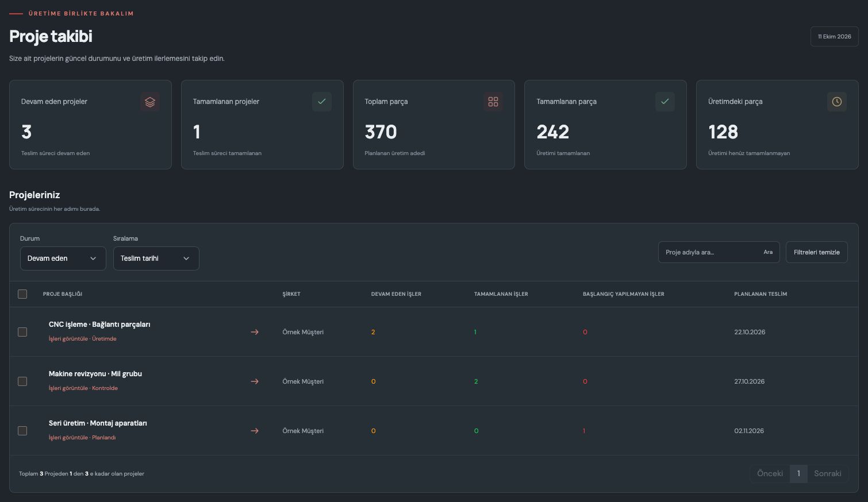Click İşleri görüntüle · Planlandı link
Screen dimensions: 868x502
(x=82, y=438)
